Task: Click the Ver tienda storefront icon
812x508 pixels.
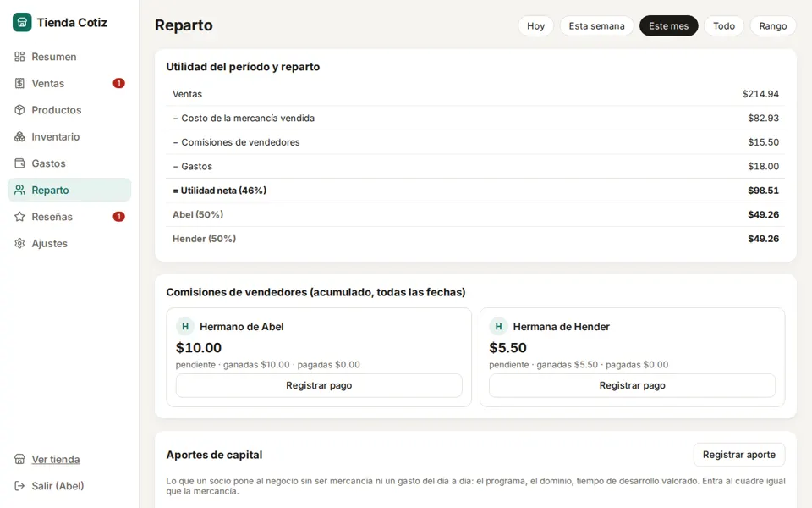Action: (x=19, y=459)
